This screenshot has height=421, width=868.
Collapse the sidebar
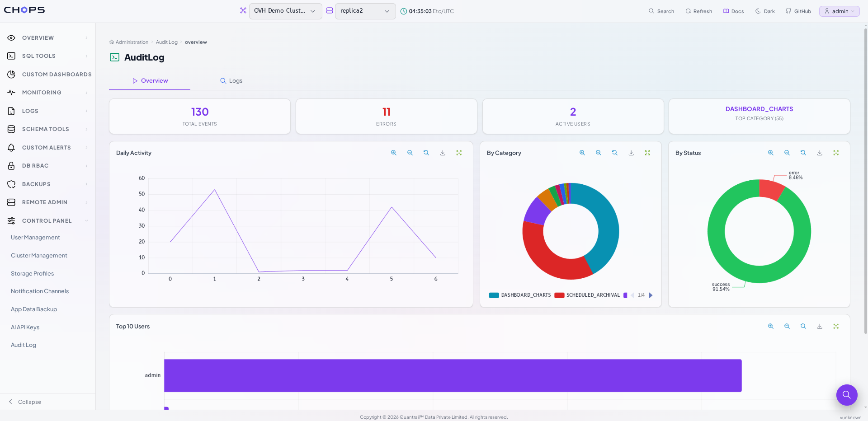pos(25,402)
